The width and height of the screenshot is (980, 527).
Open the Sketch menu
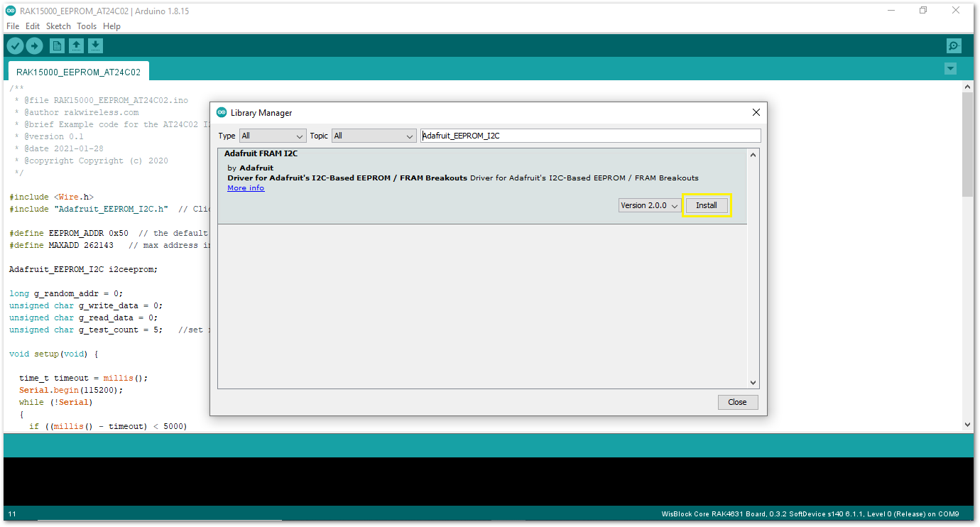(x=58, y=26)
